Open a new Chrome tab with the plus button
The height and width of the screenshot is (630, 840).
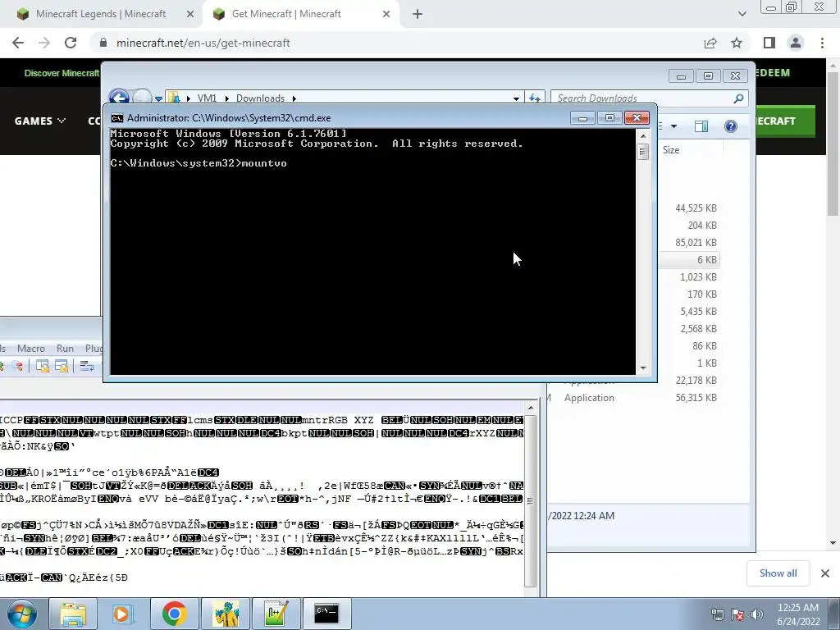pyautogui.click(x=418, y=14)
